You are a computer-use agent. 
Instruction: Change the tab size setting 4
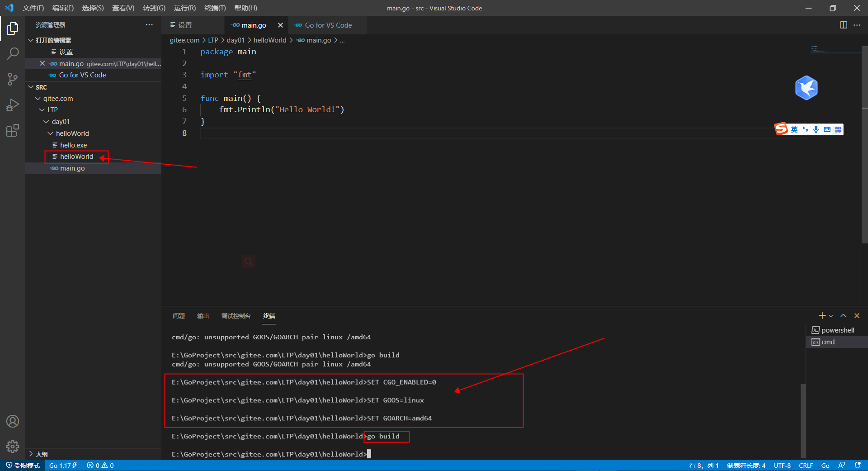pos(746,466)
